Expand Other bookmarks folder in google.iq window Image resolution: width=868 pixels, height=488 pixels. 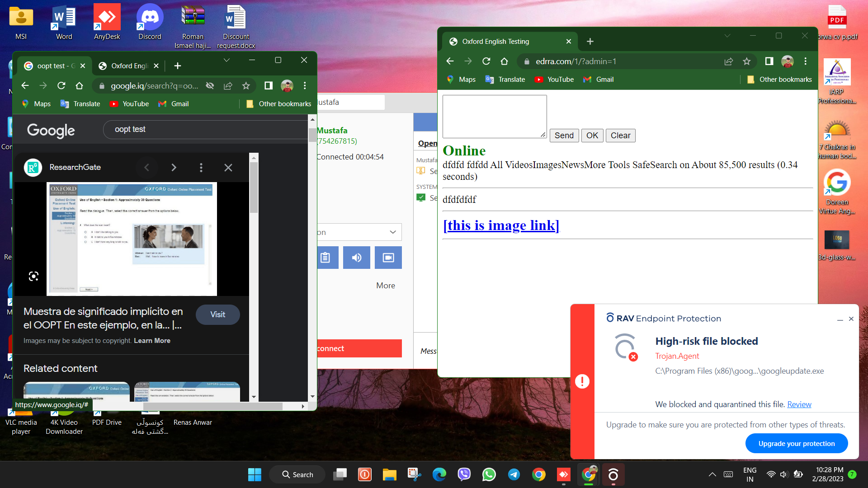[x=278, y=104]
